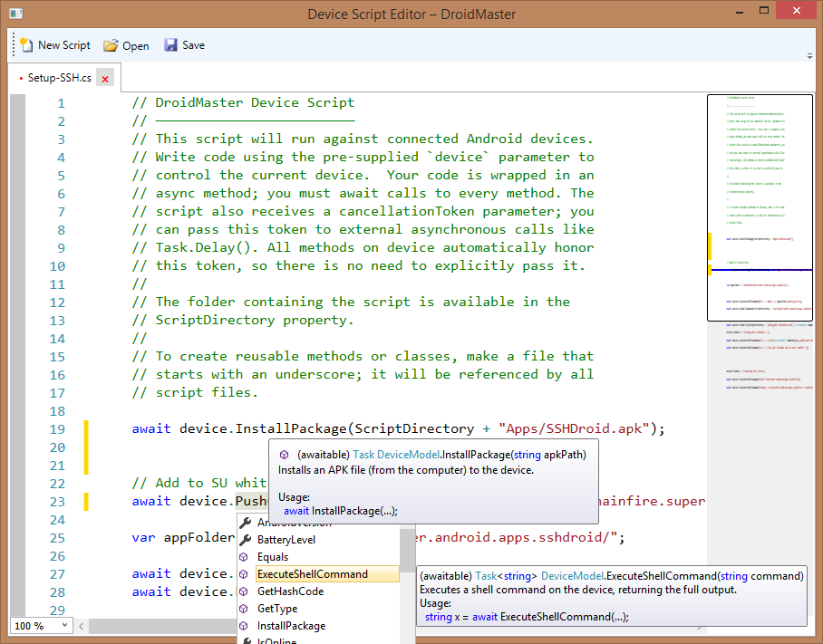The height and width of the screenshot is (644, 823).
Task: Click line number 1 in gutter
Action: (x=61, y=103)
